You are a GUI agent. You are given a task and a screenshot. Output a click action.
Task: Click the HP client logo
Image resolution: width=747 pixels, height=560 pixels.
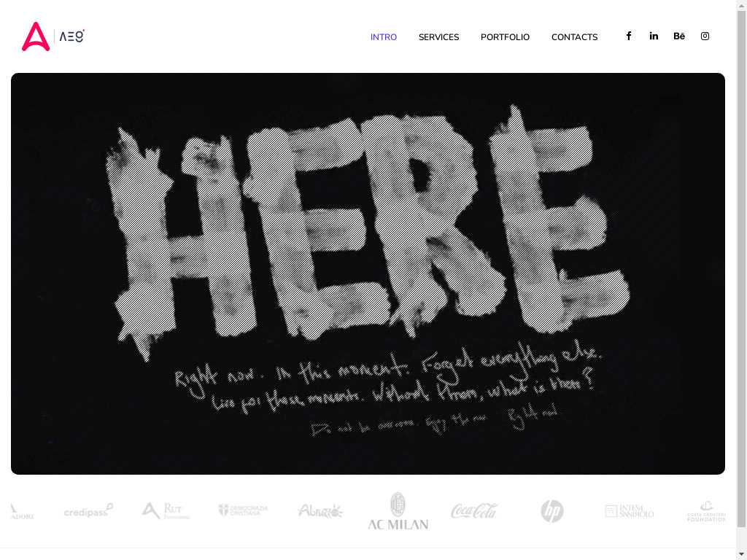(552, 511)
